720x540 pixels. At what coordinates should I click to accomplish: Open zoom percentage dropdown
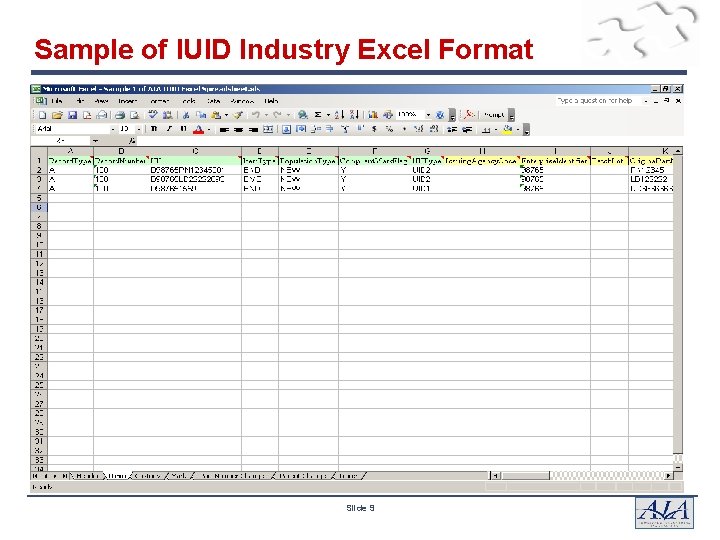coord(428,115)
